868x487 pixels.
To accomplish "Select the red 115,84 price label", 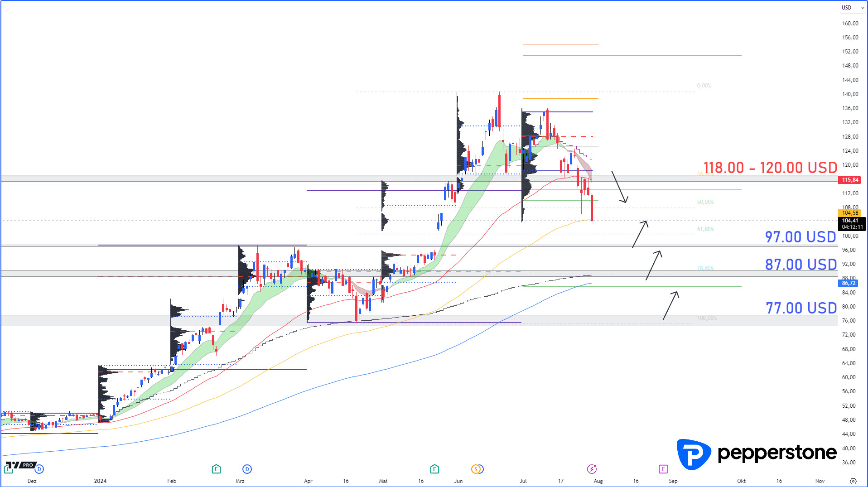I will [850, 180].
